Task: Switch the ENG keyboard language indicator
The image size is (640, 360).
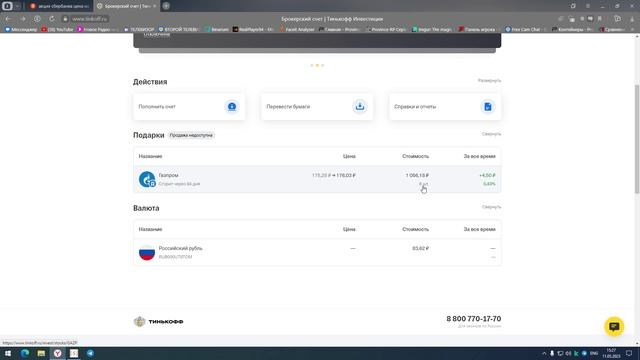Action: click(x=594, y=353)
